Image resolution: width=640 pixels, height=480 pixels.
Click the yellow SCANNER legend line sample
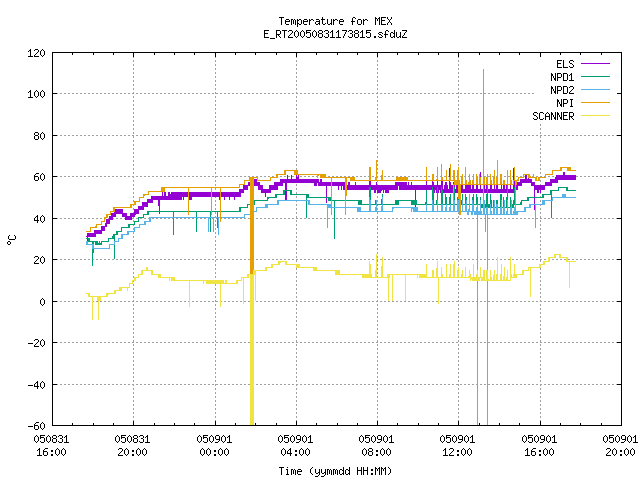tap(595, 116)
